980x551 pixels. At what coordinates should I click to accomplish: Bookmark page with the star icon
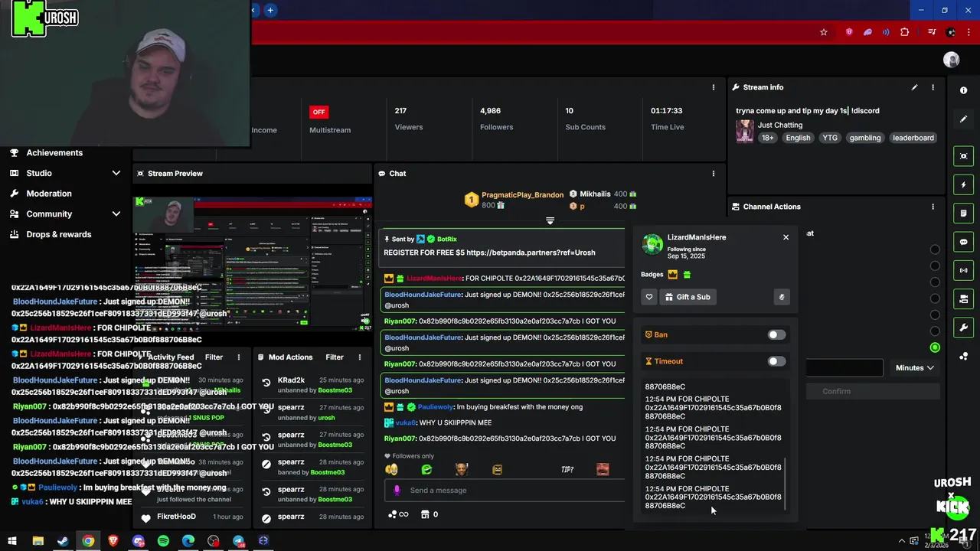[824, 32]
